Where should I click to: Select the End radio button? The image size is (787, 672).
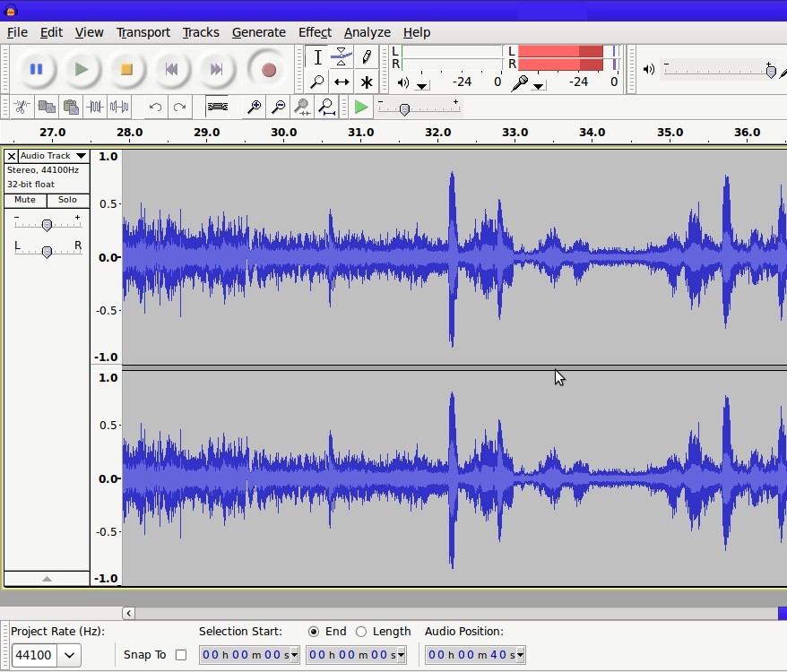(x=314, y=632)
